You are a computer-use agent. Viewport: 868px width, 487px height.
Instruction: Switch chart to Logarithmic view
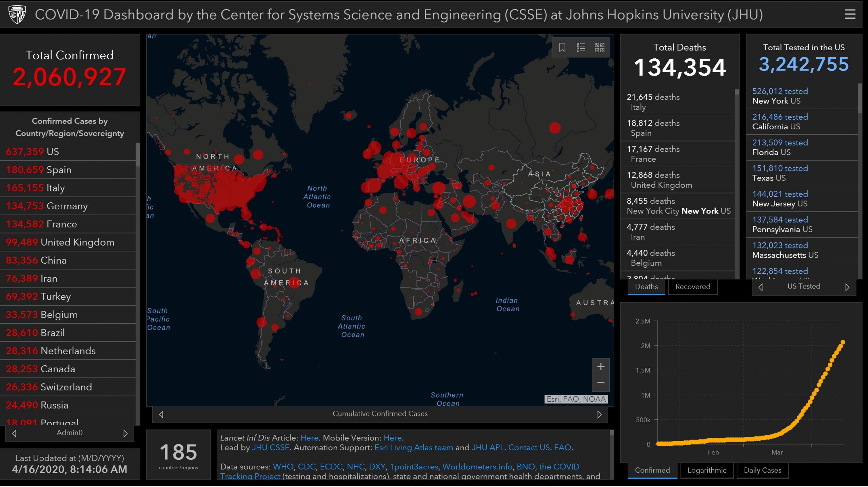click(707, 470)
